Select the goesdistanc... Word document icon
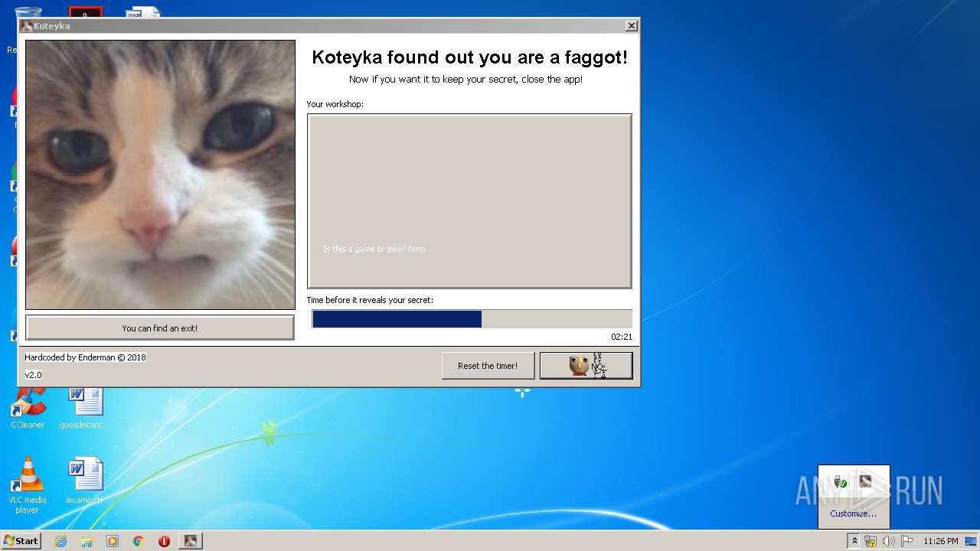Image resolution: width=980 pixels, height=551 pixels. tap(85, 408)
